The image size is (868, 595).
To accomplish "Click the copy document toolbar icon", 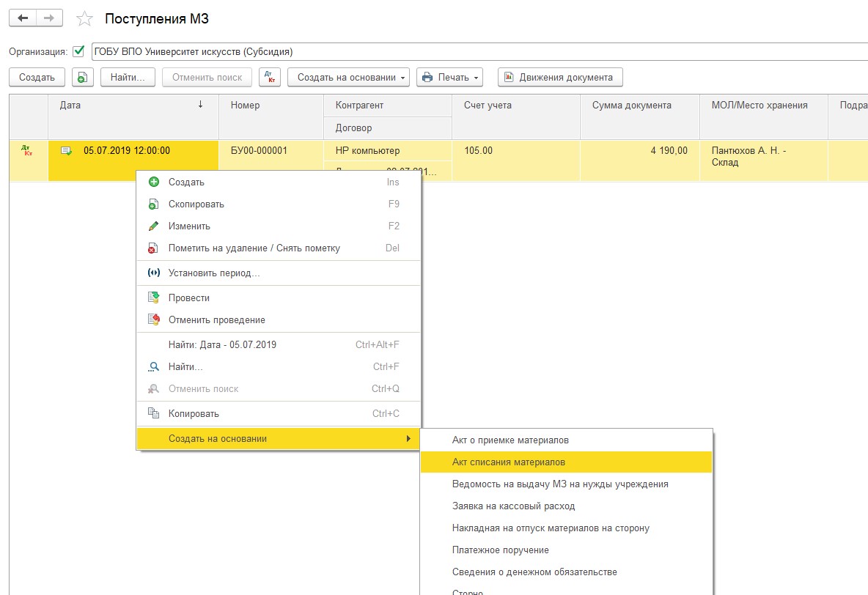I will [x=82, y=77].
